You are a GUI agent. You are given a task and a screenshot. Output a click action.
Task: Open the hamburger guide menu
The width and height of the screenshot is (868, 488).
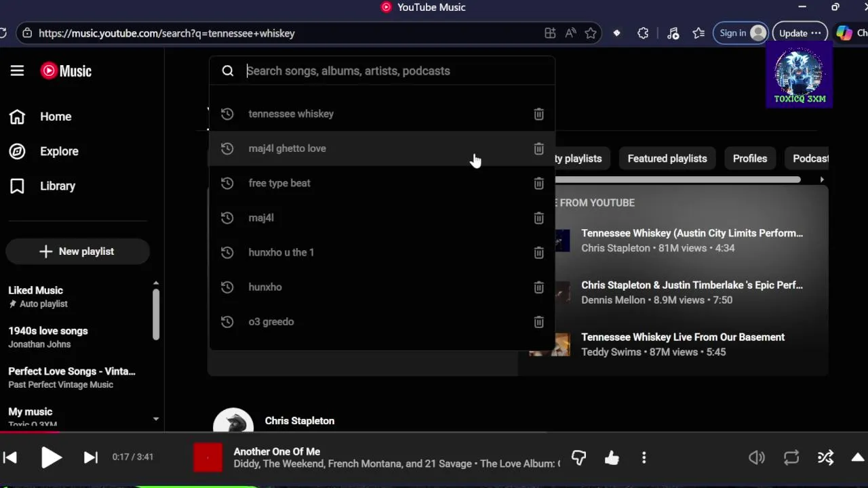click(x=17, y=70)
